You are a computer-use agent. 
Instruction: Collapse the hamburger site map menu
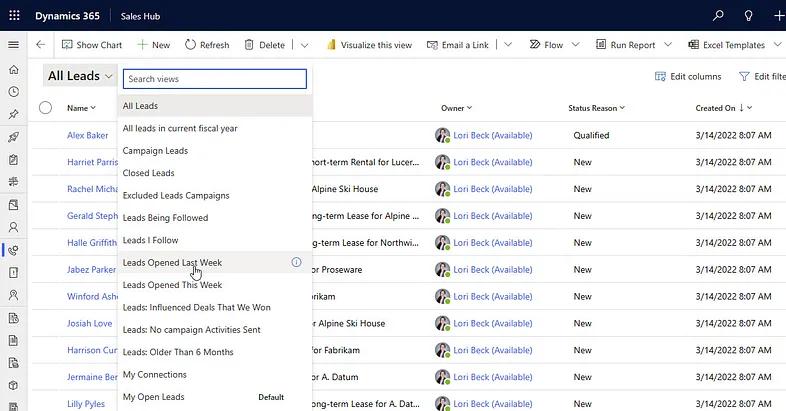click(13, 45)
